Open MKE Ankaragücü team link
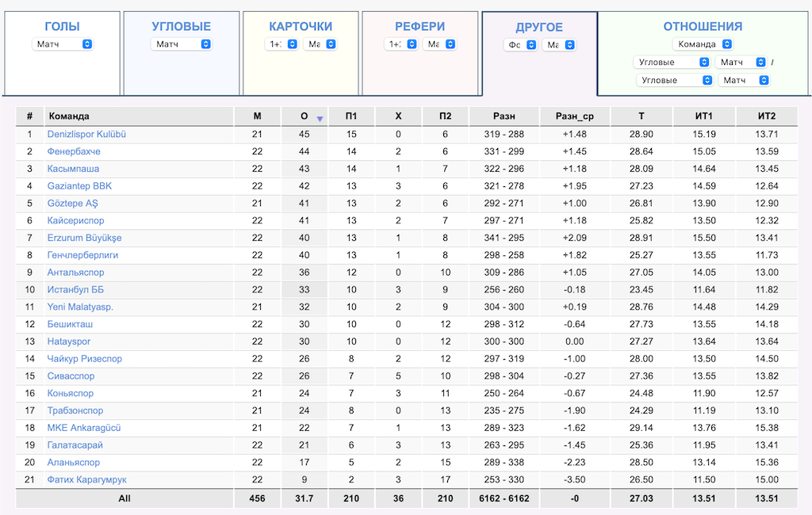Image resolution: width=812 pixels, height=515 pixels. pyautogui.click(x=84, y=428)
